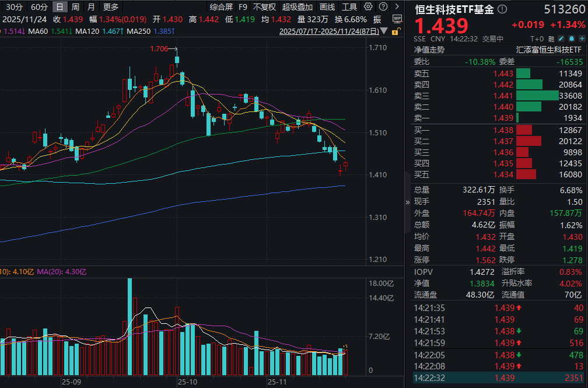Viewport: 588px width, 388px height.
Task: Switch to the 周 weekly chart tab
Action: click(x=75, y=8)
